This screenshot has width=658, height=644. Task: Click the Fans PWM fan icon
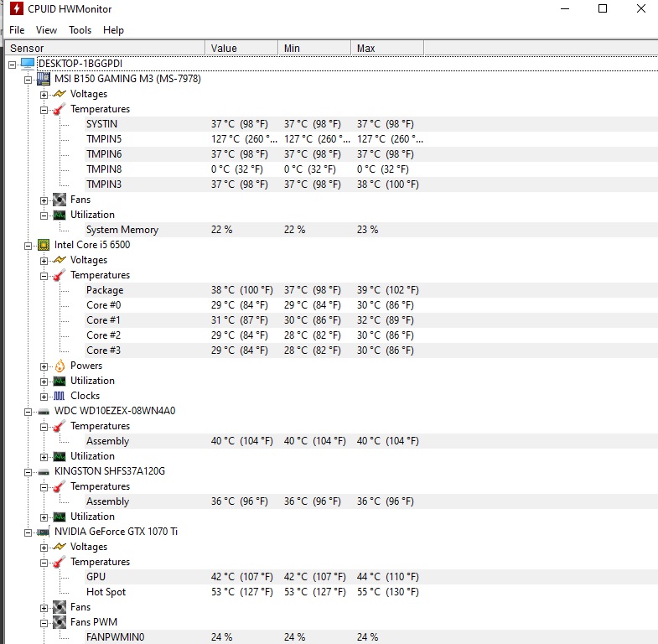coord(60,622)
